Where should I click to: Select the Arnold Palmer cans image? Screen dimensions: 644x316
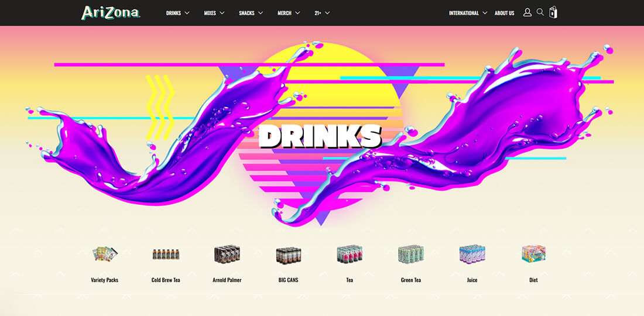227,254
